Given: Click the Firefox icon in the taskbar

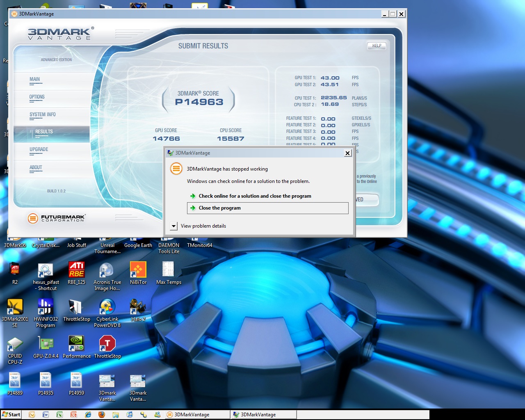Looking at the screenshot, I should [x=102, y=415].
